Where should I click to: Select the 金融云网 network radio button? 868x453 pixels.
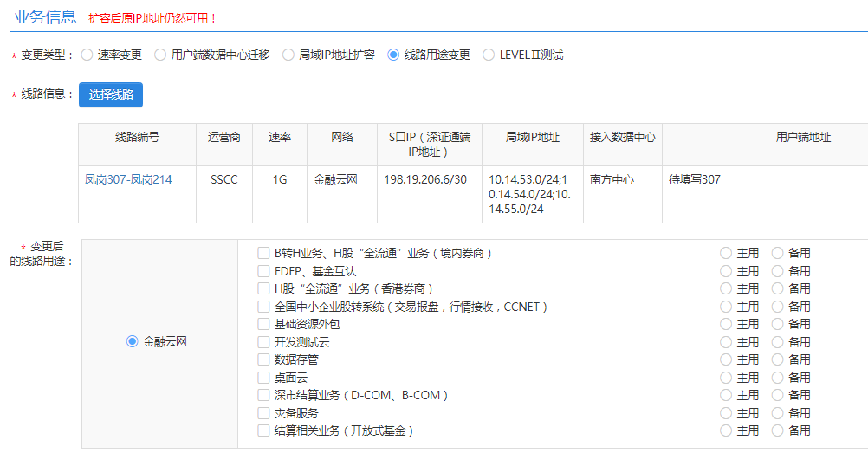pyautogui.click(x=132, y=341)
